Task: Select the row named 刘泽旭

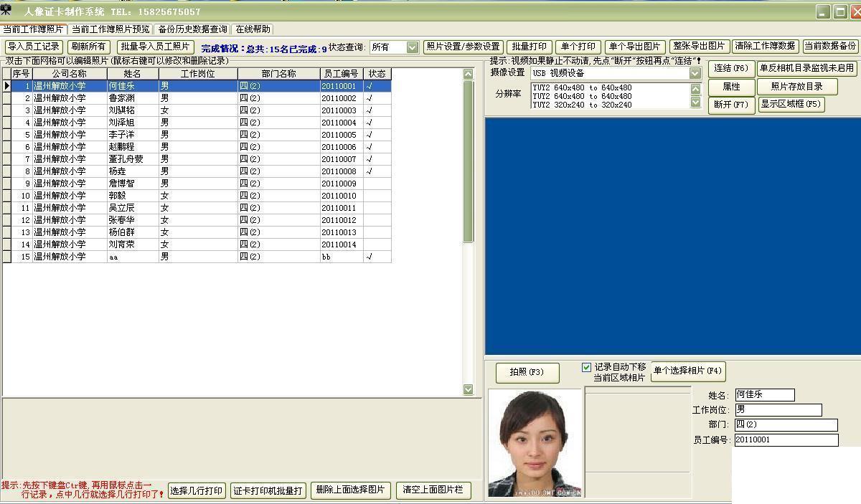Action: pos(197,123)
